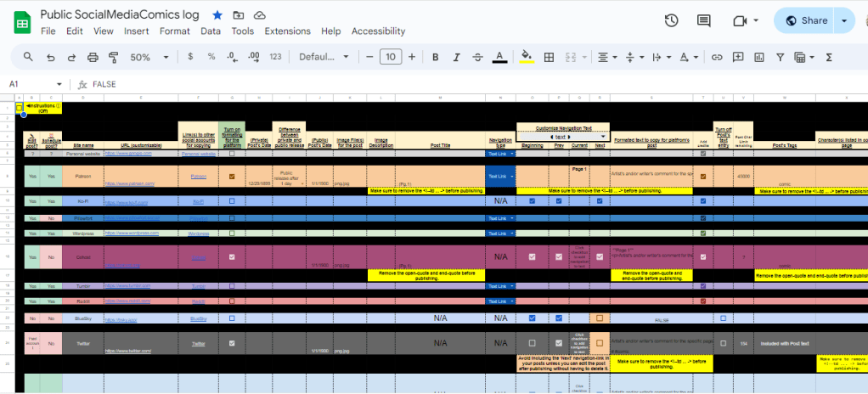Viewport: 868px width, 394px height.
Task: Open the comments panel icon
Action: pyautogui.click(x=703, y=21)
